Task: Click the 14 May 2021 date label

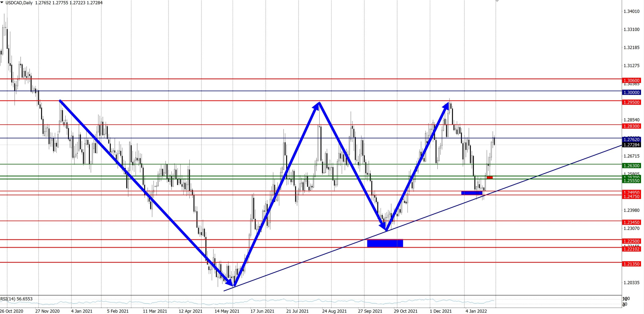Action: (x=227, y=311)
